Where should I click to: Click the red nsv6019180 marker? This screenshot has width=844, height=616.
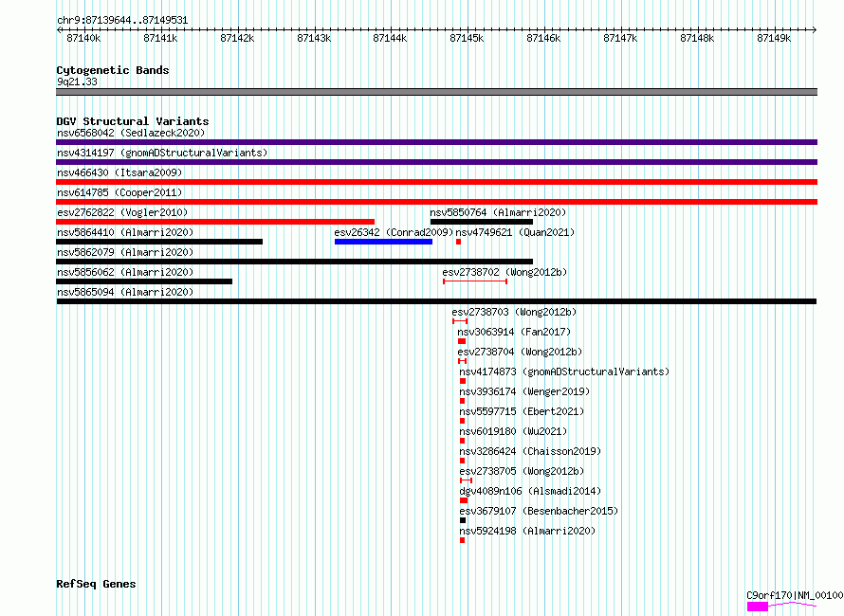pyautogui.click(x=463, y=441)
